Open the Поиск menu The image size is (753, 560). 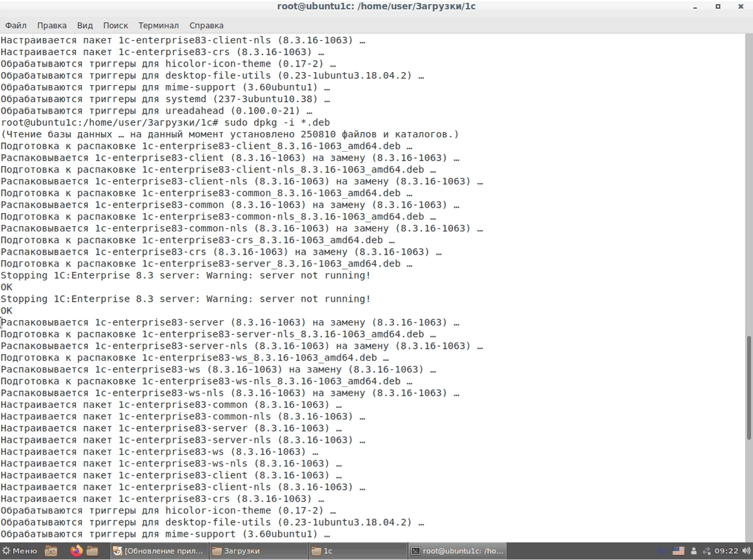coord(115,26)
